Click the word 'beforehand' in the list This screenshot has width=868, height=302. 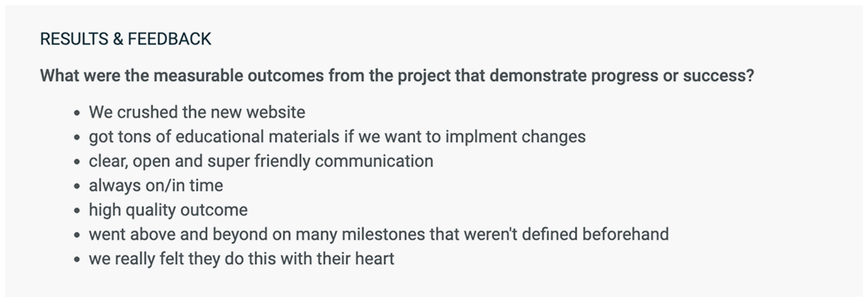click(x=626, y=235)
